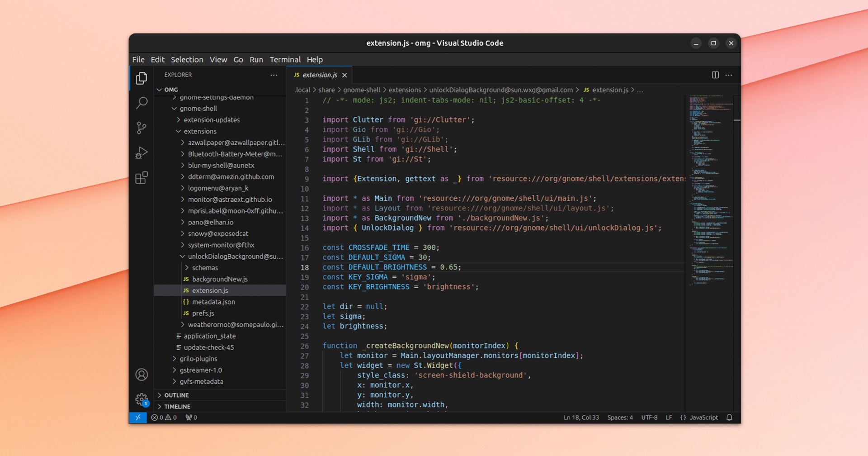This screenshot has width=868, height=456.
Task: Expand the ddterm@amezin.github.com folder
Action: click(x=220, y=177)
